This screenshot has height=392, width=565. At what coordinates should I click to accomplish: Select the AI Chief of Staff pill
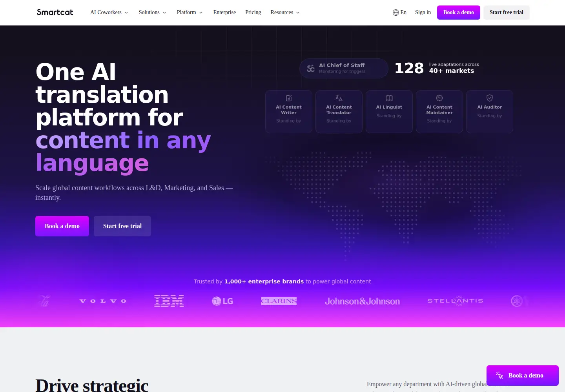(344, 68)
